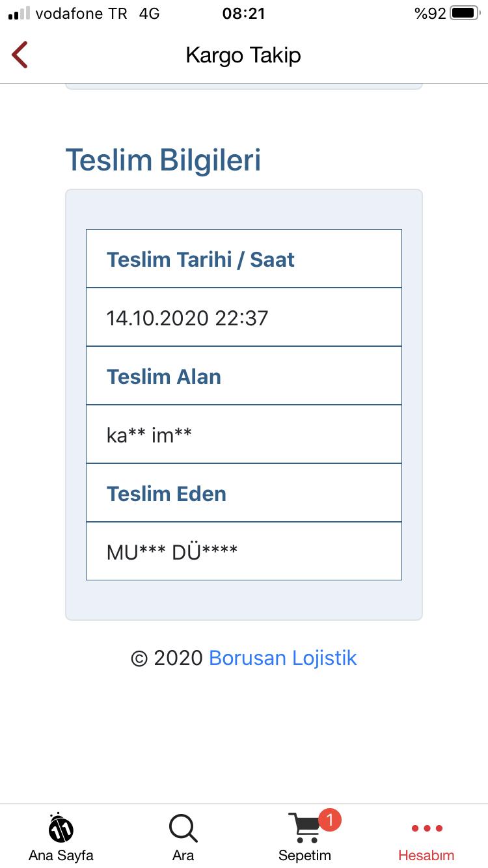488x868 pixels.
Task: Tap the Ara magnifier icon
Action: click(183, 828)
